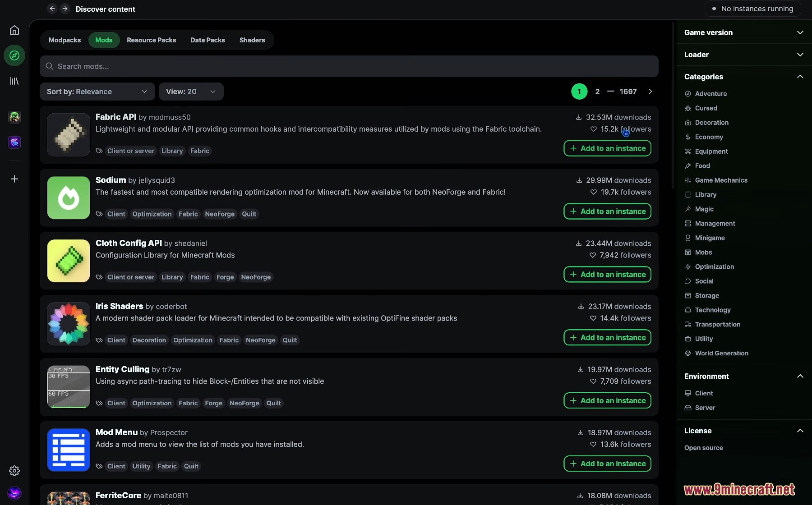812x505 pixels.
Task: Go to next page with arrow
Action: (x=650, y=92)
